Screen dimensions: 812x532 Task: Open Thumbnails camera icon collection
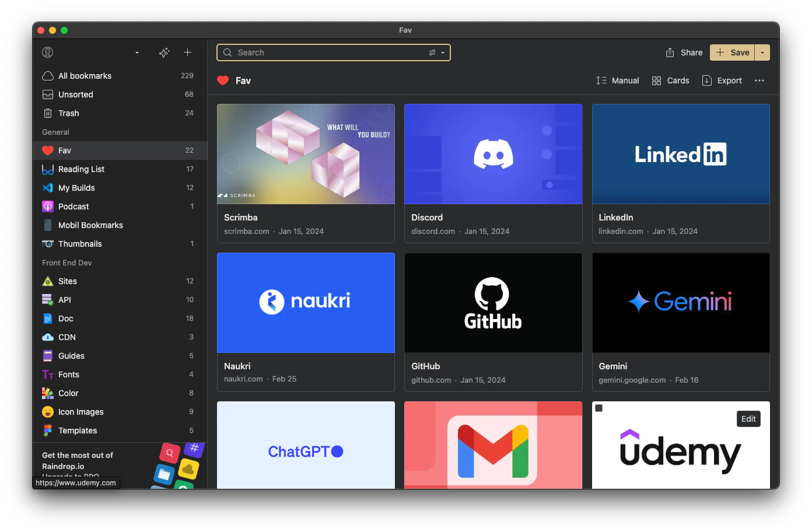48,244
